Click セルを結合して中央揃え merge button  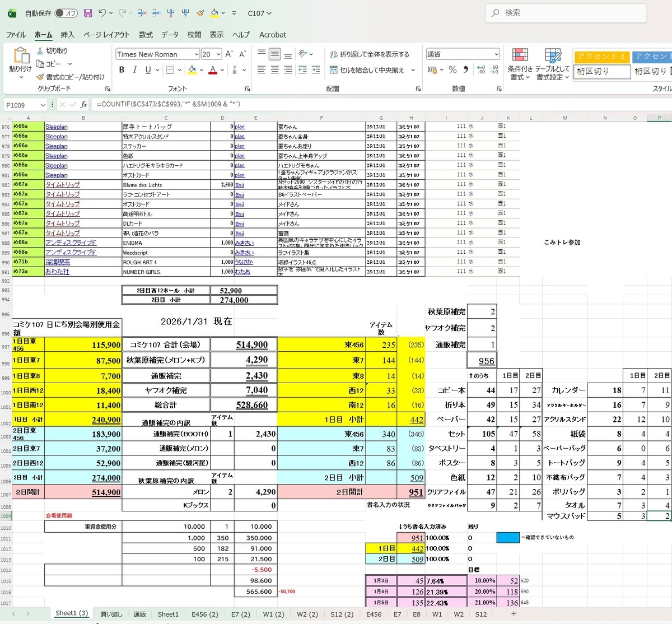pyautogui.click(x=367, y=70)
